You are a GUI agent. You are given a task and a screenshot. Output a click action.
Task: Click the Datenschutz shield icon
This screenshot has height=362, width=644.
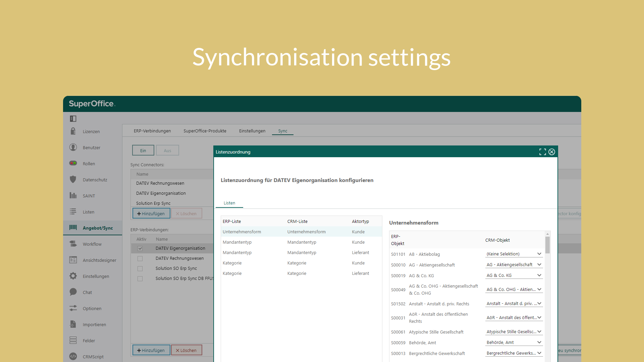click(73, 179)
